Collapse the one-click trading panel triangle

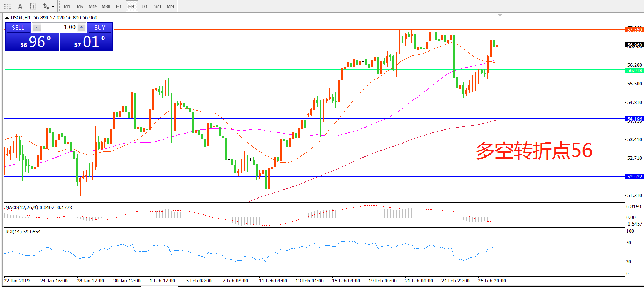pyautogui.click(x=7, y=18)
